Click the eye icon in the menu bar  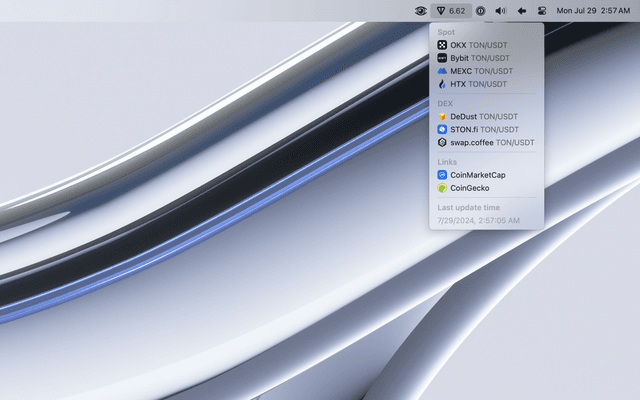pyautogui.click(x=421, y=10)
